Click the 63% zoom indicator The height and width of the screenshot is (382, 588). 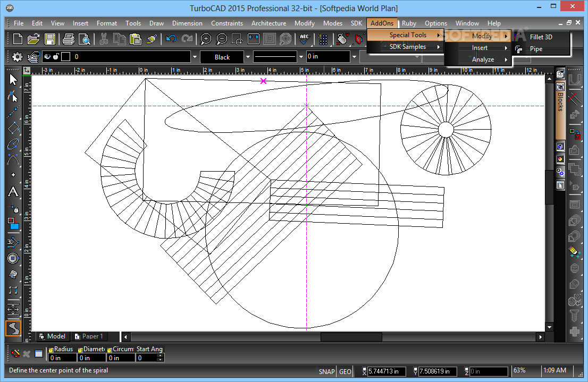pyautogui.click(x=519, y=370)
